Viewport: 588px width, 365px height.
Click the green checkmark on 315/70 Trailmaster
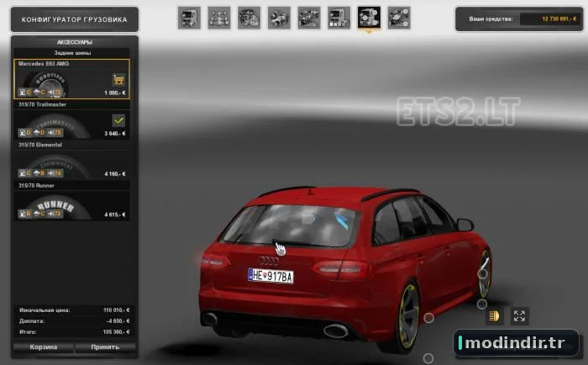point(118,120)
